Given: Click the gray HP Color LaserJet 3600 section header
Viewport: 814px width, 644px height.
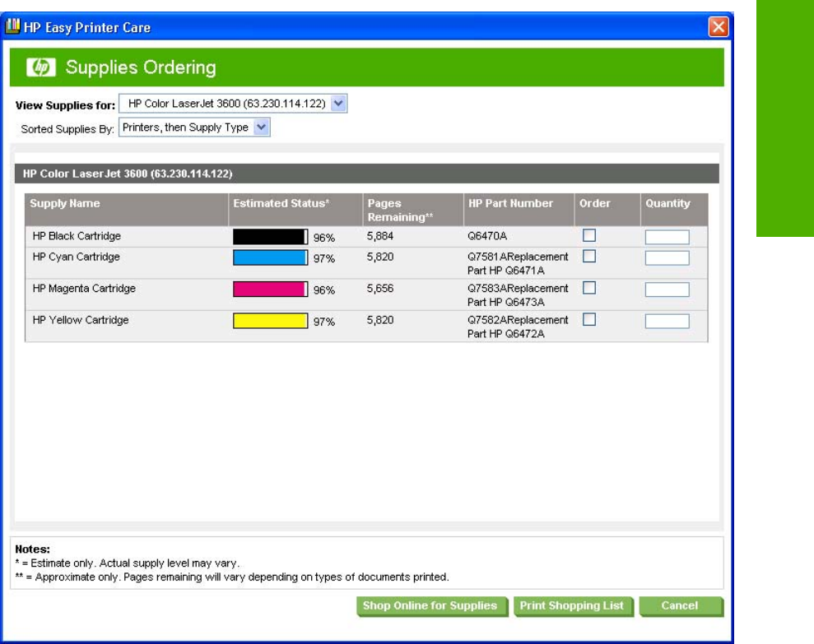Looking at the screenshot, I should [367, 174].
